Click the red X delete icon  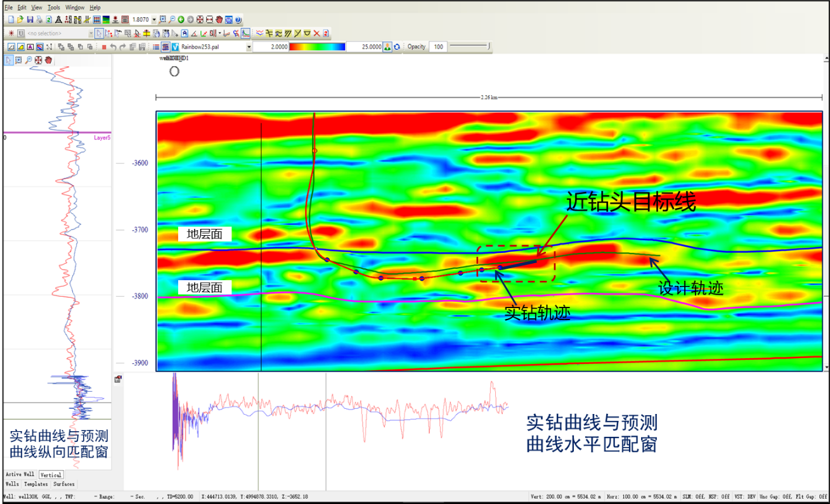pyautogui.click(x=317, y=34)
